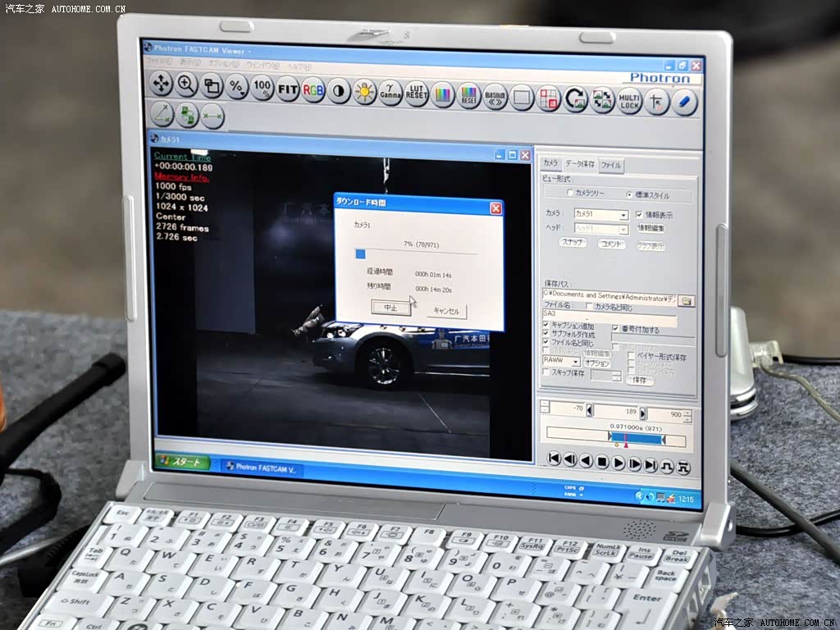
Task: Click the Photron FASTCAM taskbar button
Action: tap(263, 468)
